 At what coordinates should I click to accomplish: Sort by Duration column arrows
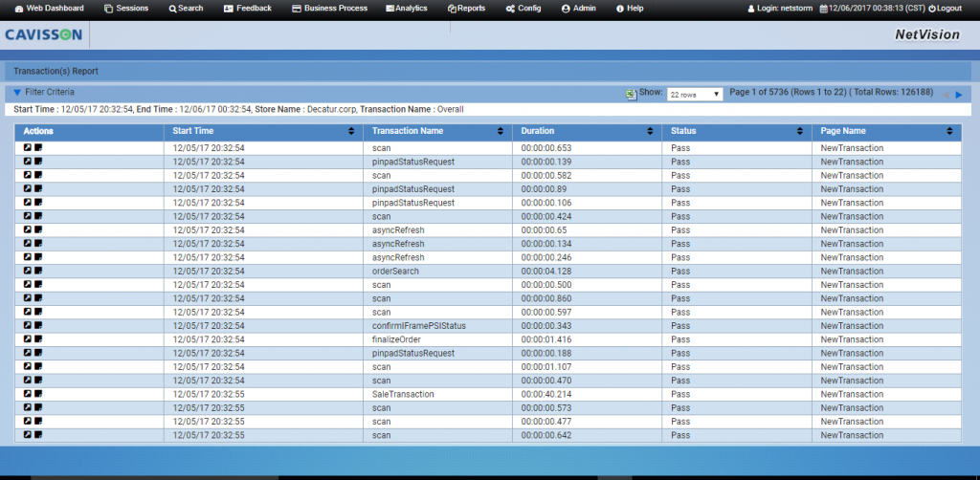click(650, 131)
